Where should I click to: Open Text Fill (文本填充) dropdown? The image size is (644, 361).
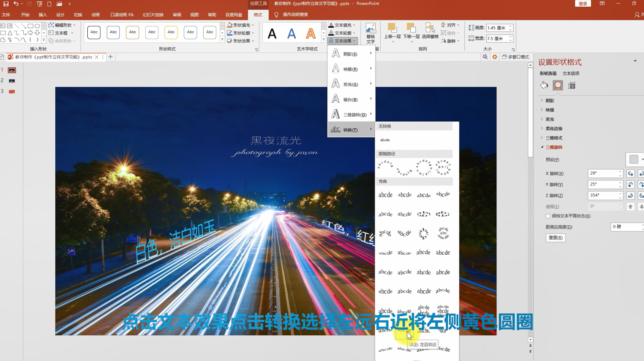click(x=342, y=25)
